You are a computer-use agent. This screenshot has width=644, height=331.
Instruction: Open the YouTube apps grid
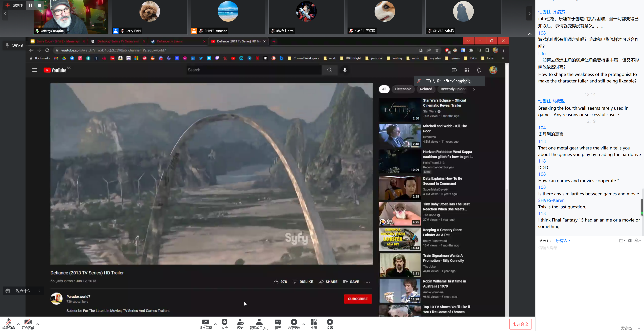(467, 70)
